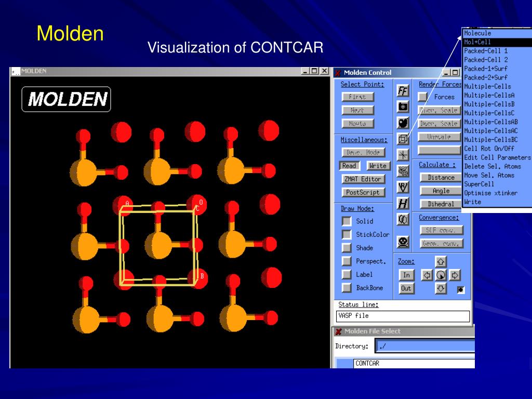The width and height of the screenshot is (532, 399).
Task: Choose Multiple-CellsBC menu entry
Action: pos(497,139)
